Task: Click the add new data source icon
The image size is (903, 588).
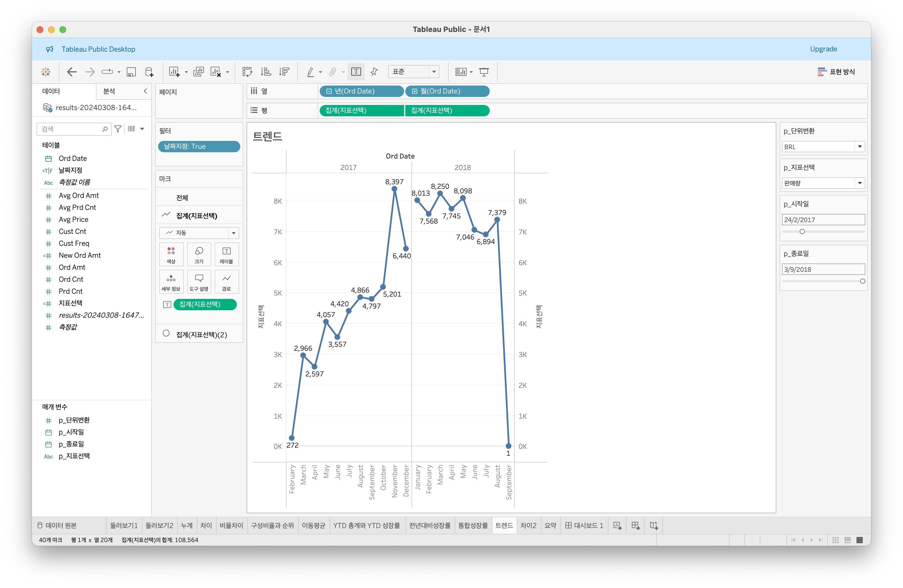Action: pyautogui.click(x=150, y=72)
